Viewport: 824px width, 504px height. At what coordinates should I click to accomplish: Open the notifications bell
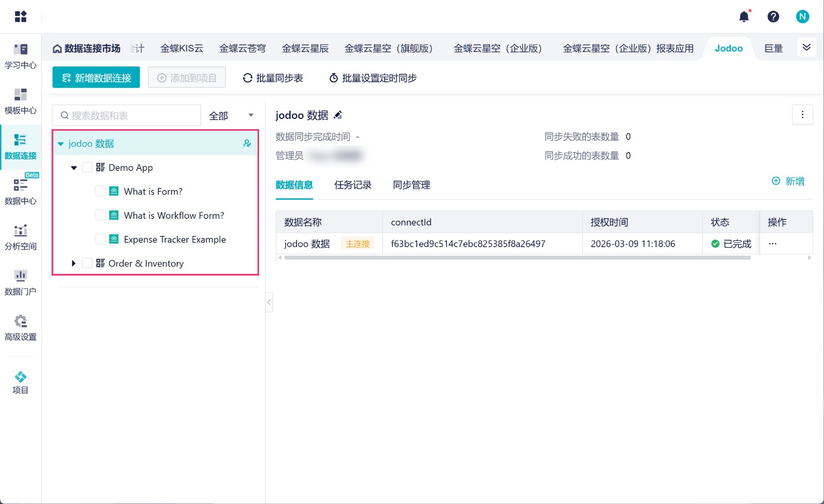click(x=744, y=16)
